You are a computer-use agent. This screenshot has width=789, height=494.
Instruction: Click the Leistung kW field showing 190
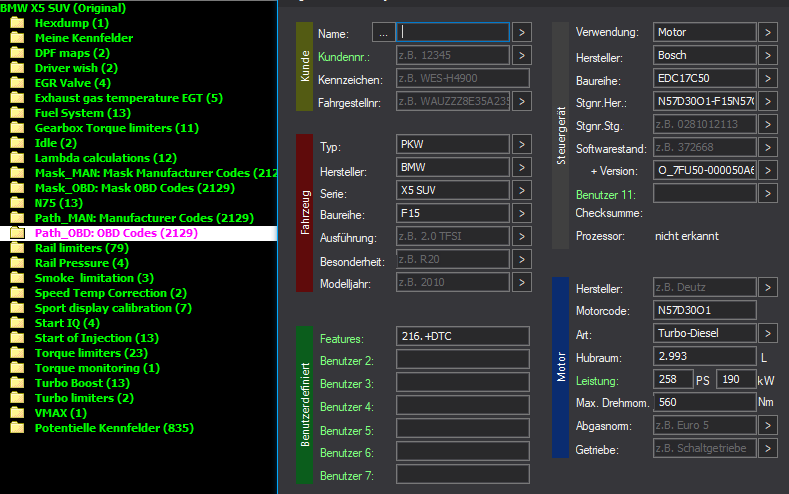(736, 379)
